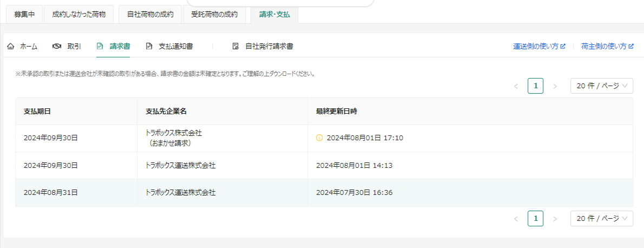This screenshot has width=644, height=248.
Task: Open the 取引 sub-menu
Action: (x=67, y=46)
